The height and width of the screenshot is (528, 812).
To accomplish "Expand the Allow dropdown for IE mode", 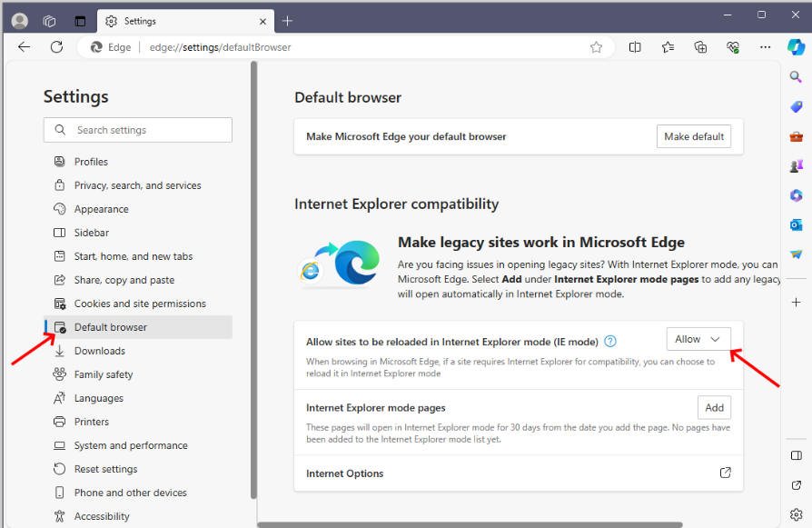I will pyautogui.click(x=698, y=339).
